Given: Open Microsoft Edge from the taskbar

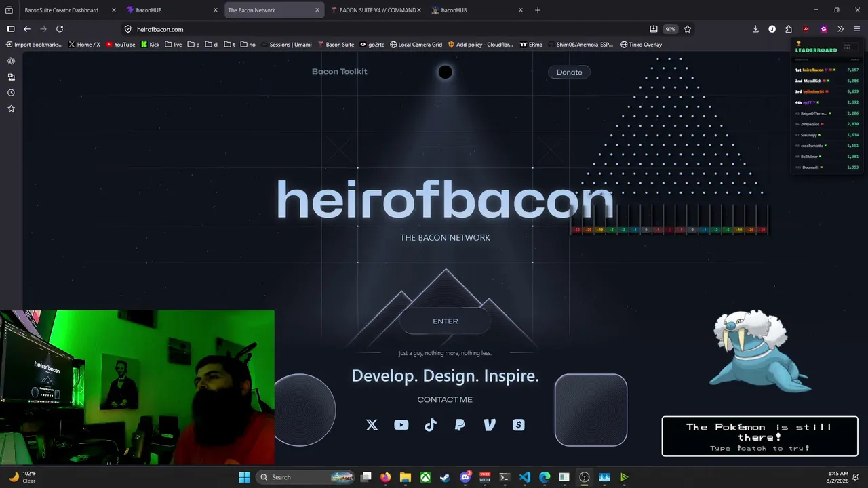Looking at the screenshot, I should pyautogui.click(x=545, y=477).
